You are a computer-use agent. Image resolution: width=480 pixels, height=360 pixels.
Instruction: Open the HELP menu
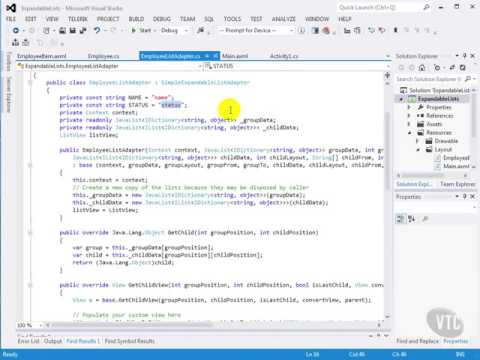pos(345,19)
